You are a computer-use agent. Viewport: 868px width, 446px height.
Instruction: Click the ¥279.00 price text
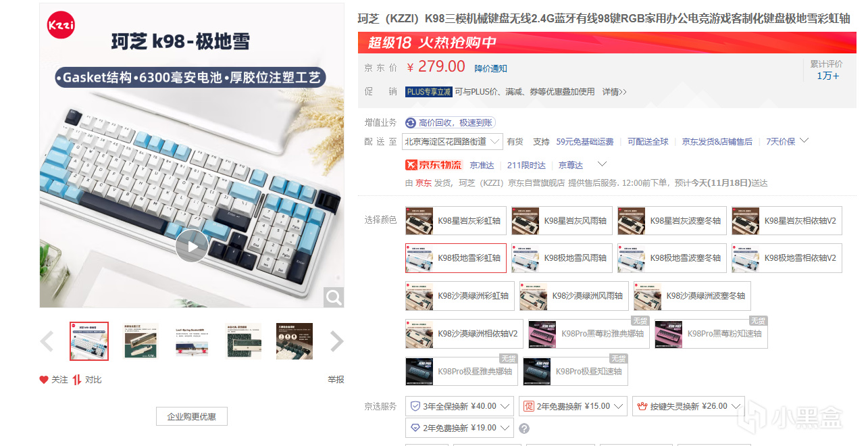click(x=436, y=66)
